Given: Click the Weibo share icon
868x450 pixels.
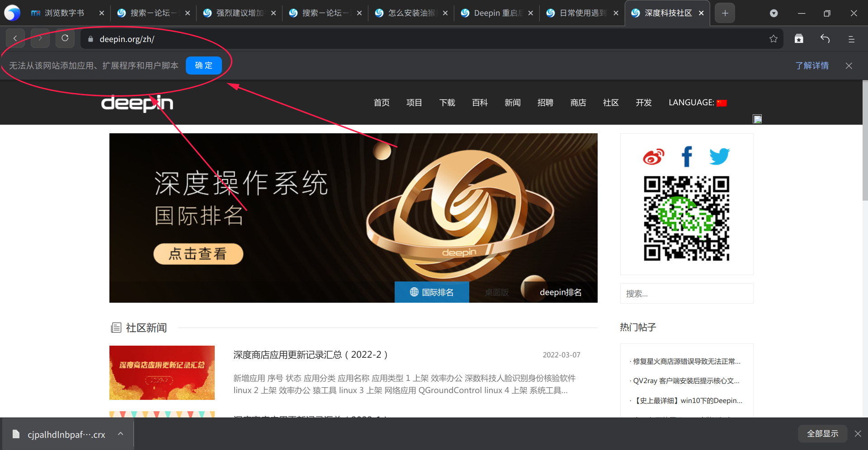Looking at the screenshot, I should (653, 156).
